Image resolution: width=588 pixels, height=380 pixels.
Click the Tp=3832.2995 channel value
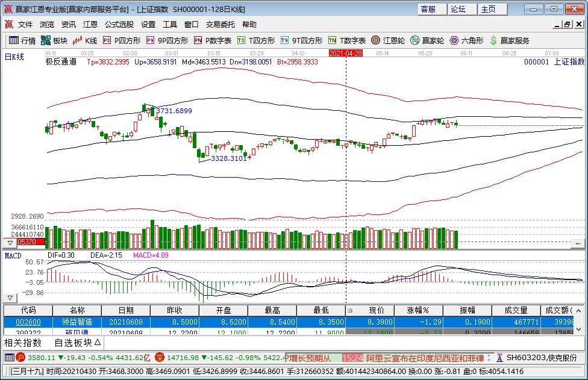point(108,62)
